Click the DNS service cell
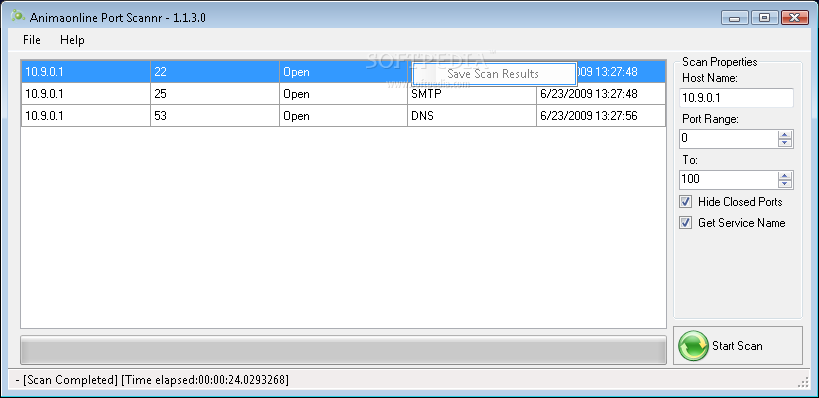This screenshot has height=398, width=819. [x=471, y=116]
